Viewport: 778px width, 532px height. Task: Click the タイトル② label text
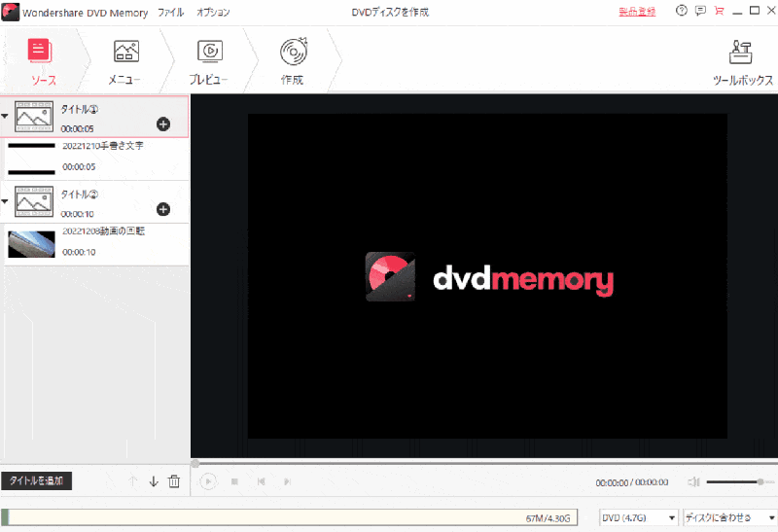pos(80,195)
